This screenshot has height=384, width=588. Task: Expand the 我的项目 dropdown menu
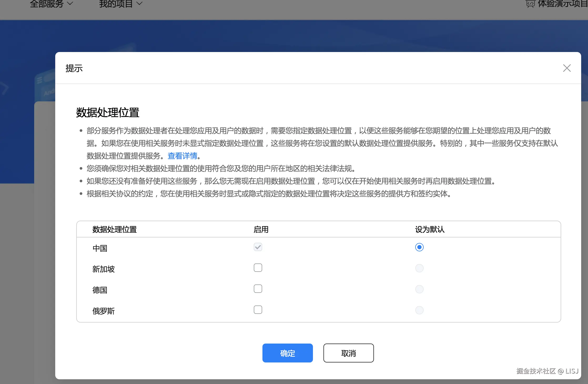[116, 4]
